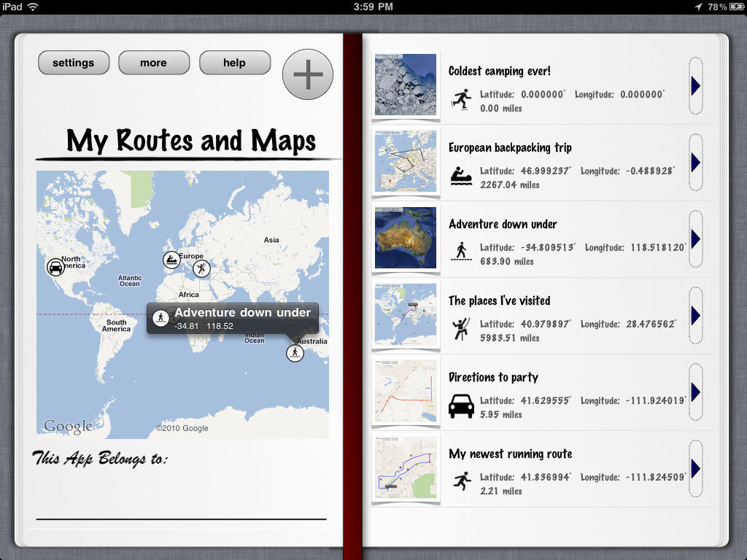The width and height of the screenshot is (747, 560).
Task: Click the '5.95 miles' distance
Action: pos(500,415)
